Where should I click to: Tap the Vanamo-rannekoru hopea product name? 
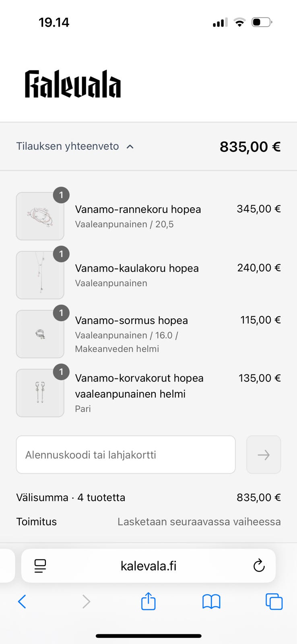tap(138, 209)
